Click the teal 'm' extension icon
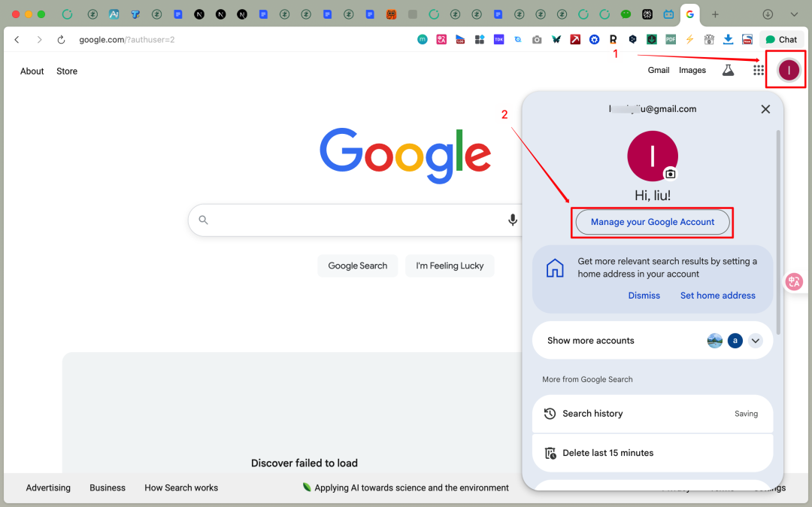Image resolution: width=812 pixels, height=507 pixels. (423, 39)
